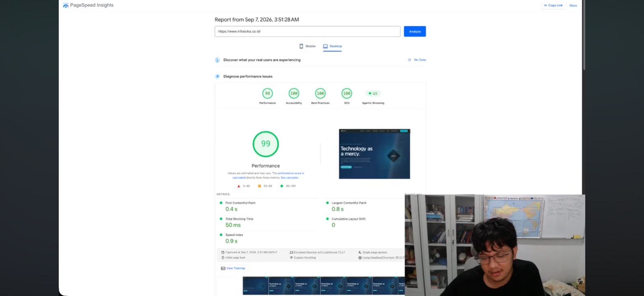Image resolution: width=644 pixels, height=296 pixels.
Task: Click the device icon beside Emulated Desktop
Action: point(291,253)
